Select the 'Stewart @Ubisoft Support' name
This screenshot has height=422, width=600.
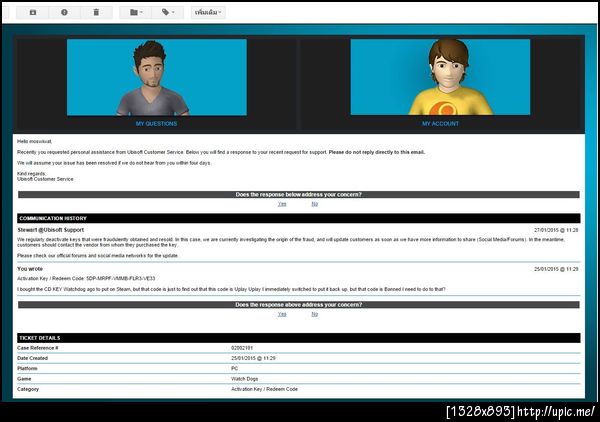coord(51,230)
